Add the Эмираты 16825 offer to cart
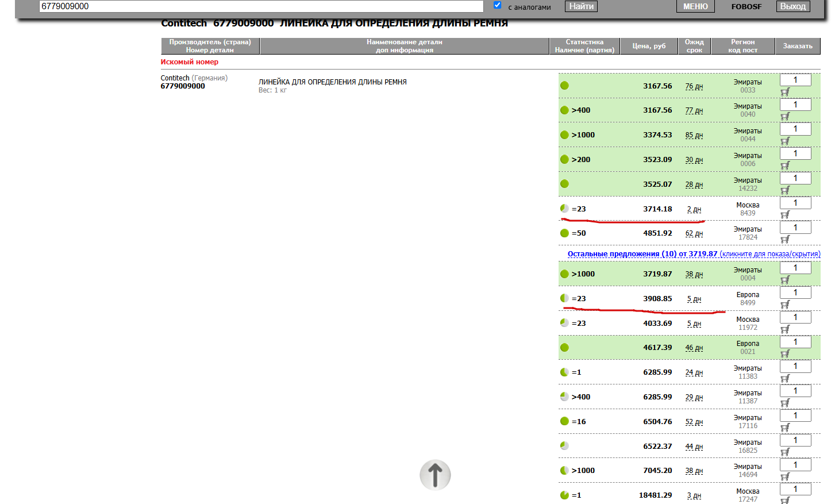 785,452
